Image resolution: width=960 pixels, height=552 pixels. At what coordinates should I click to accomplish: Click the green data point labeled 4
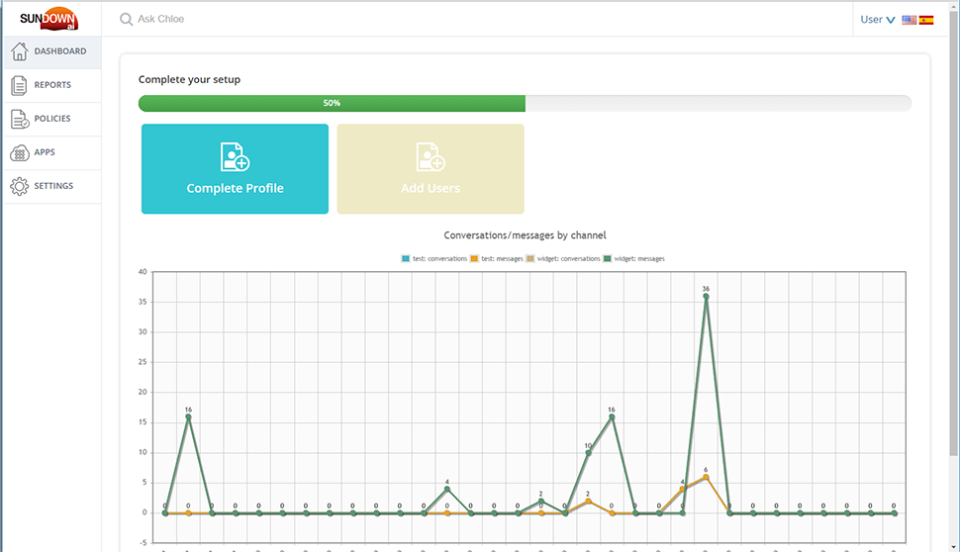[447, 489]
